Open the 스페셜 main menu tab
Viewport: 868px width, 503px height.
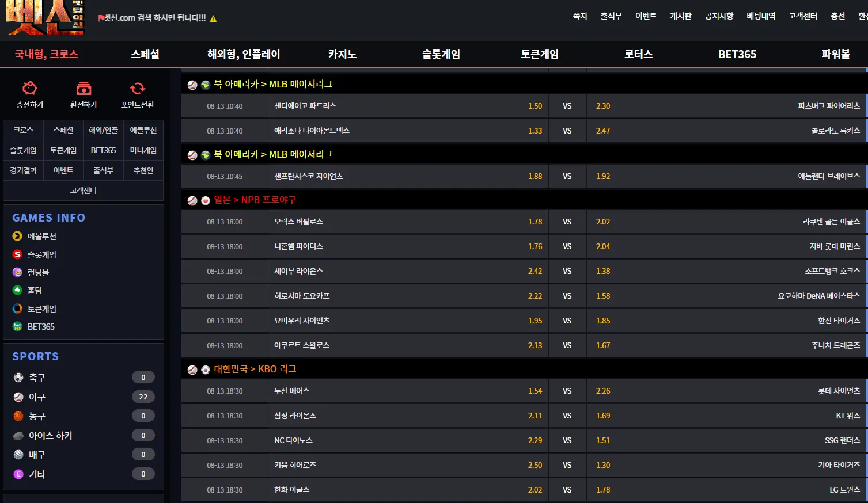tap(145, 54)
